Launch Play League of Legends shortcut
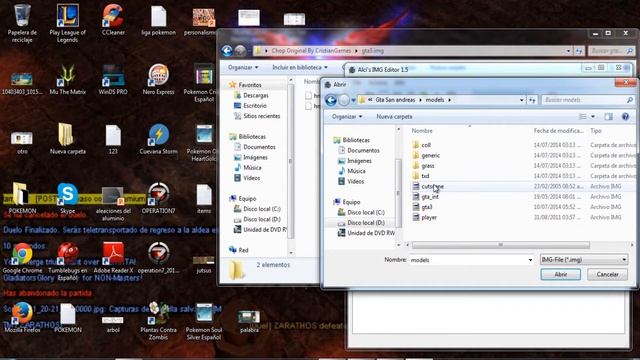 [x=67, y=22]
